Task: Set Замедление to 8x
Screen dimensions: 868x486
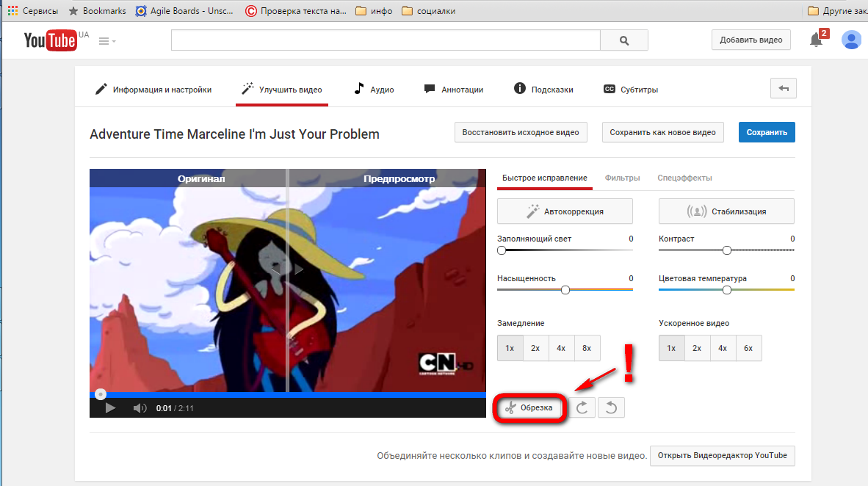Action: (x=587, y=348)
